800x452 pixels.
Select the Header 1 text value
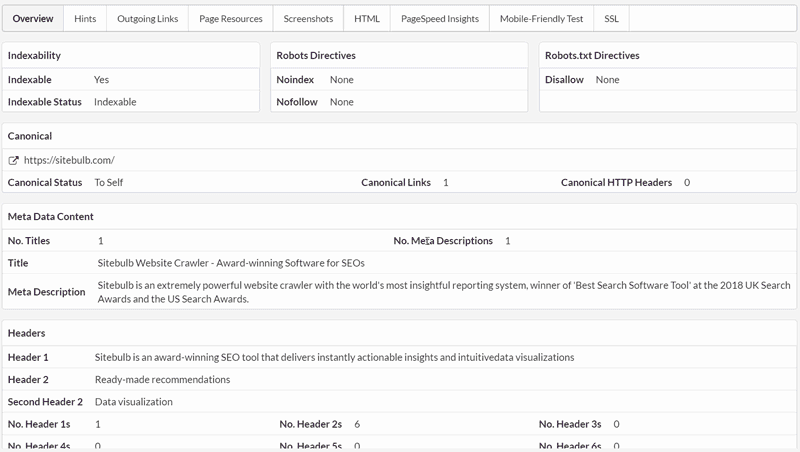[334, 357]
